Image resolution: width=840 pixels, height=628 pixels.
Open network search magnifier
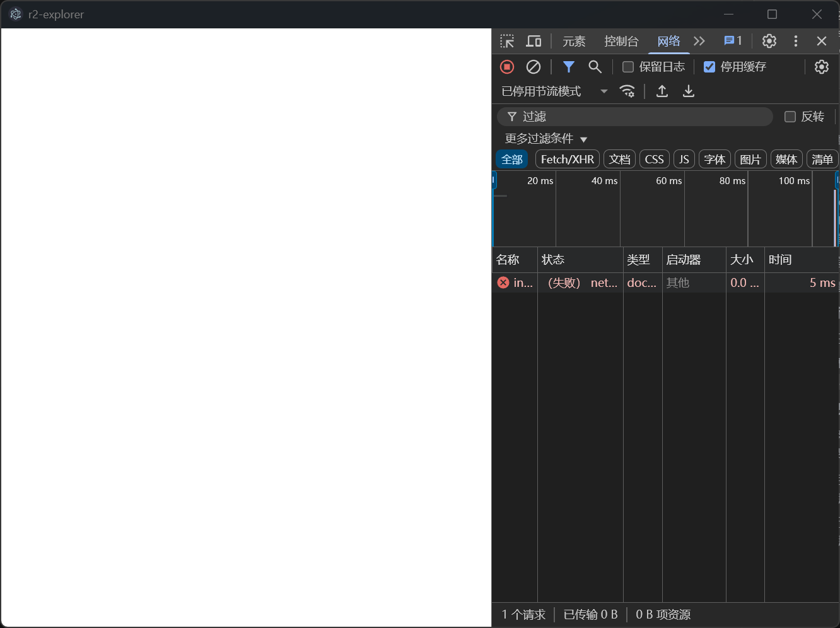point(595,67)
